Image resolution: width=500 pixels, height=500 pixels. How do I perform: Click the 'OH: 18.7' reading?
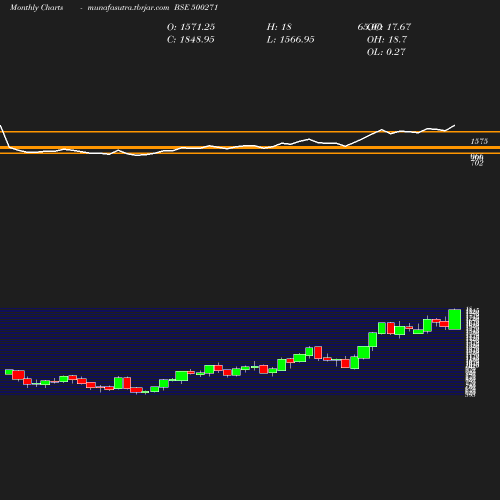pyautogui.click(x=387, y=39)
